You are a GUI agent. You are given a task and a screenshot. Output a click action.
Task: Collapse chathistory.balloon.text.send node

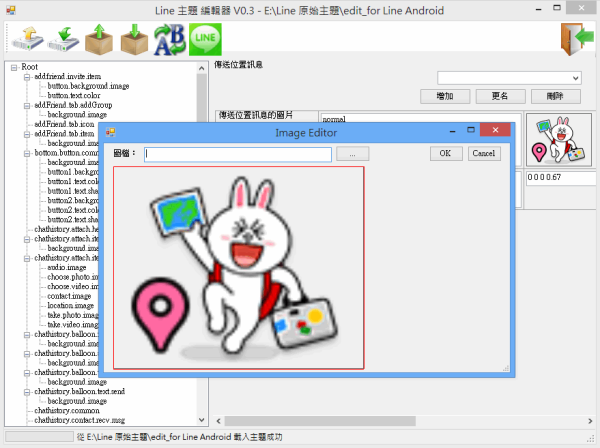(x=27, y=392)
